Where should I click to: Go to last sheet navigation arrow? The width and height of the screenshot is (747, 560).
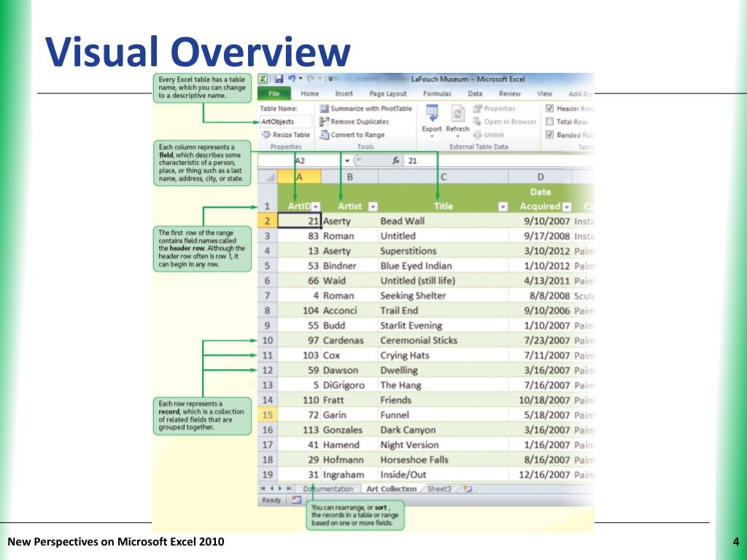(289, 489)
